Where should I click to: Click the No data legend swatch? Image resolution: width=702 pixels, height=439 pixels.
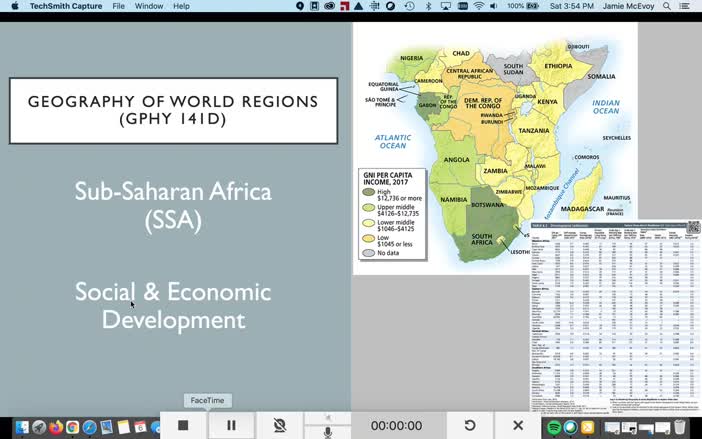click(368, 253)
